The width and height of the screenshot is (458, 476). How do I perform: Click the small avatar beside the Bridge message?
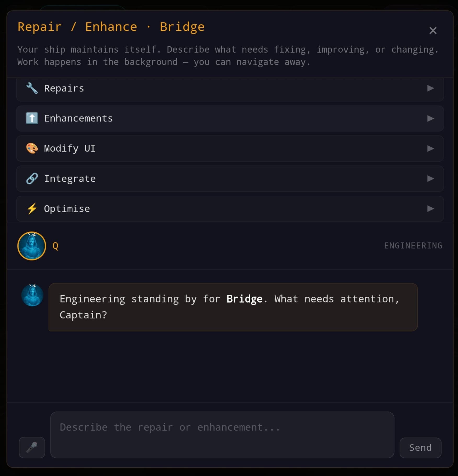(x=33, y=295)
